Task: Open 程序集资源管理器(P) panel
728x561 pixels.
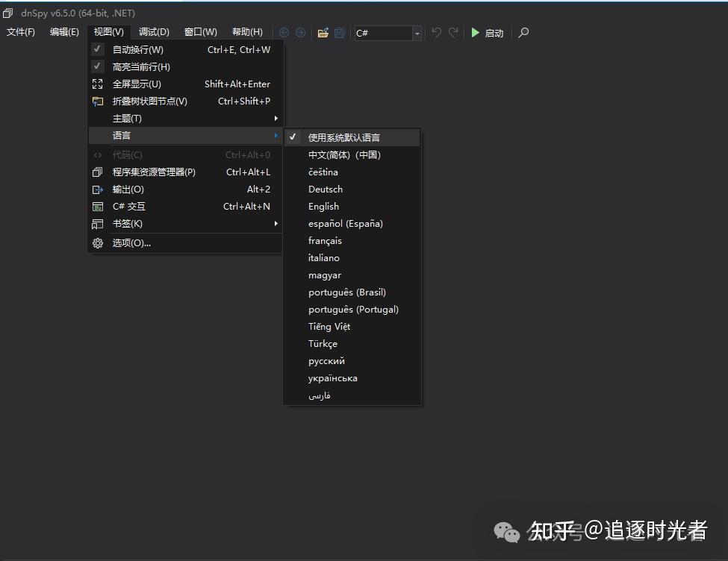Action: pos(185,172)
